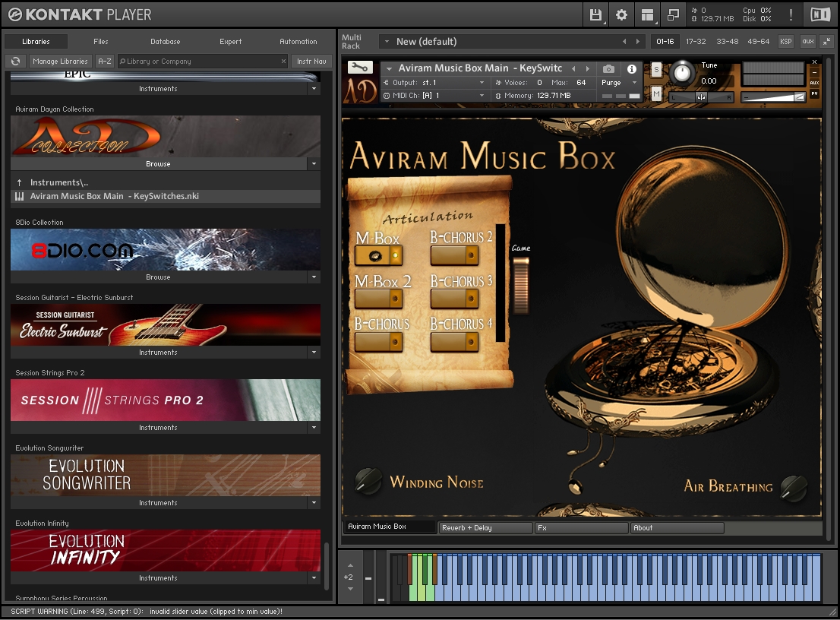
Task: Open the About tab
Action: pyautogui.click(x=677, y=528)
